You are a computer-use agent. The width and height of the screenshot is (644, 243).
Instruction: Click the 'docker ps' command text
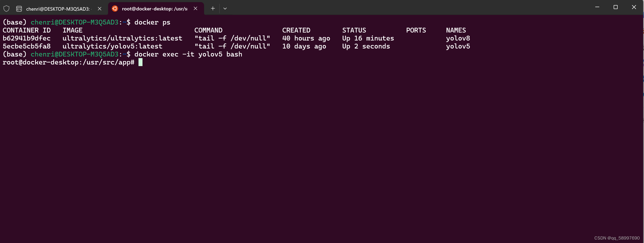click(x=152, y=22)
